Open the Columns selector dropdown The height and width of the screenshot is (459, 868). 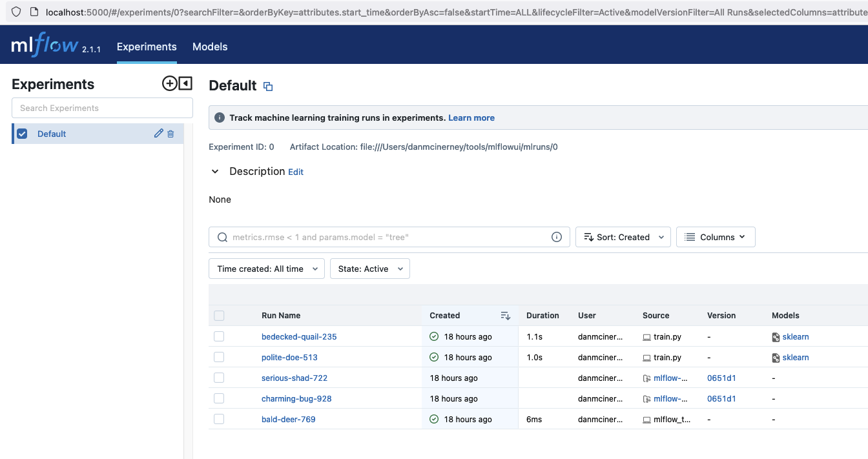(x=715, y=237)
